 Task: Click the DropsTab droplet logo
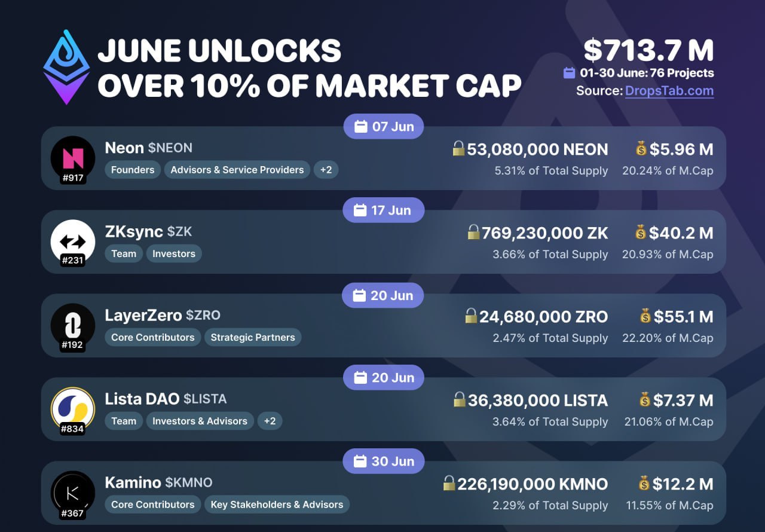click(66, 67)
